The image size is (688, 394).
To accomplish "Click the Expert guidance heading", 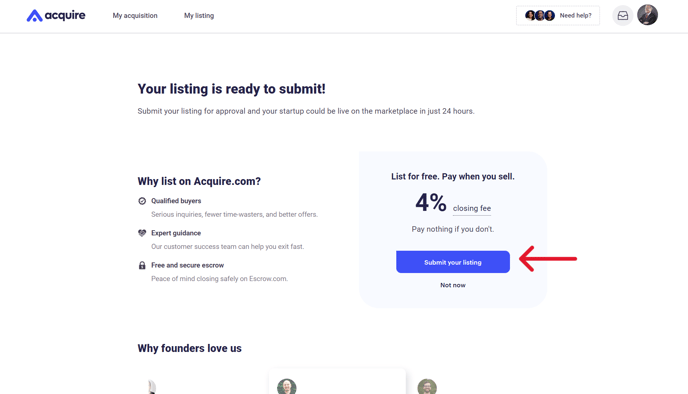I will click(x=176, y=233).
